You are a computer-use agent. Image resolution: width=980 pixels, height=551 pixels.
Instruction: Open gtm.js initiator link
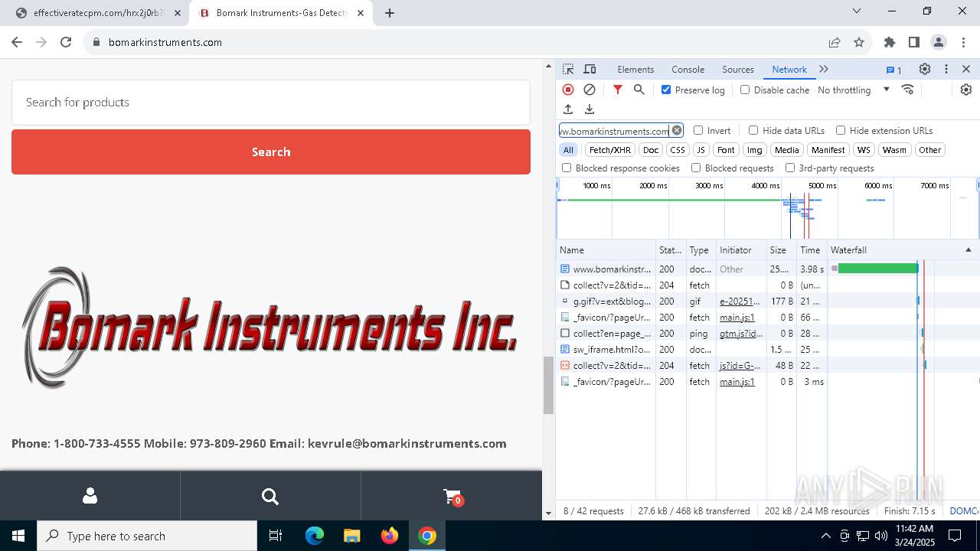(x=741, y=333)
